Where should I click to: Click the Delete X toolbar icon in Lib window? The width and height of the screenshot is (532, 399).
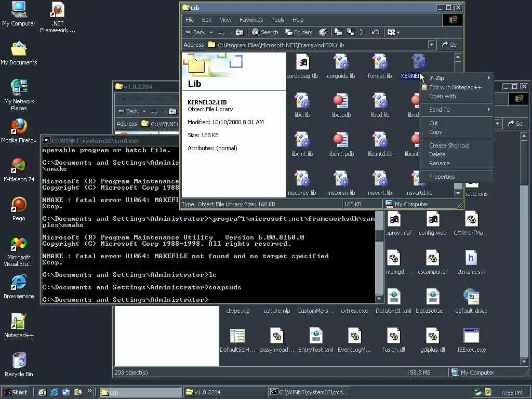pos(363,32)
